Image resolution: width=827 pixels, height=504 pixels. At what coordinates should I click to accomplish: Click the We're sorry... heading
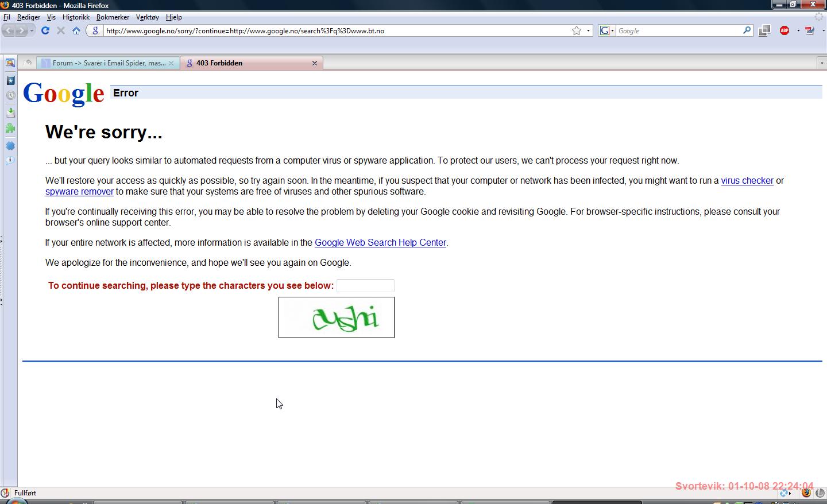[x=104, y=132]
